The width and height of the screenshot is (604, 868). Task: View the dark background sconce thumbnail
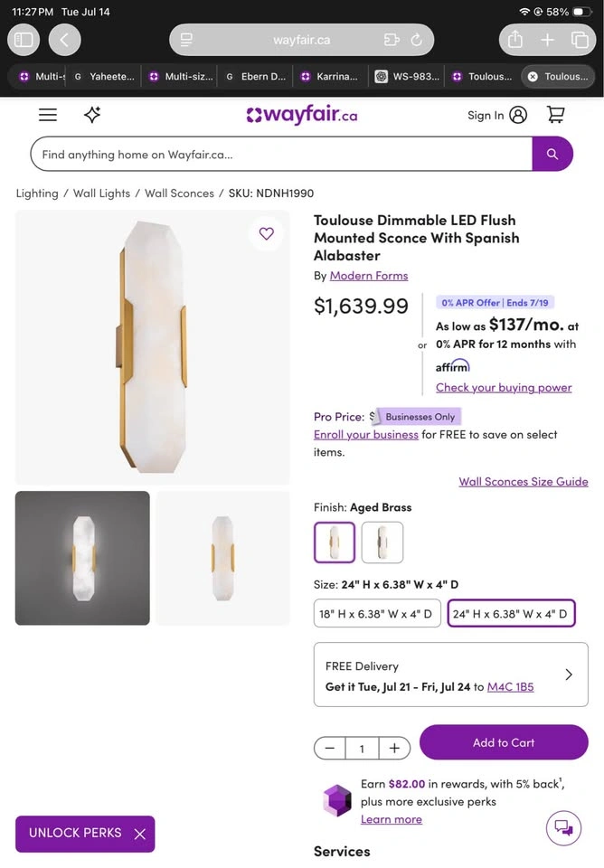point(82,558)
